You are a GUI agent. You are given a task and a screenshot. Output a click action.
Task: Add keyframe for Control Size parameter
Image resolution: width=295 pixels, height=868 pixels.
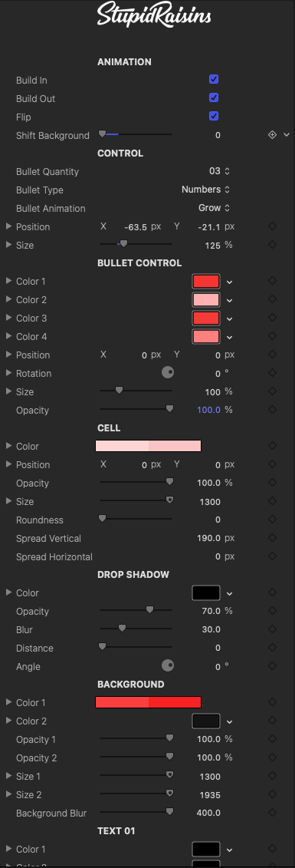tap(272, 245)
